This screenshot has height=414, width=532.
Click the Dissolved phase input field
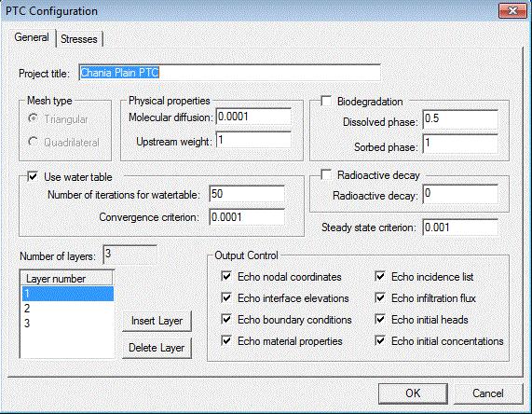click(460, 118)
